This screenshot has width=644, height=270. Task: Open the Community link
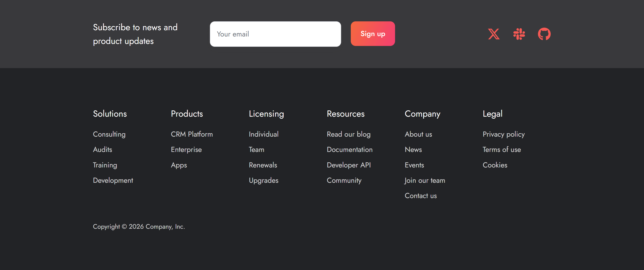pyautogui.click(x=344, y=180)
